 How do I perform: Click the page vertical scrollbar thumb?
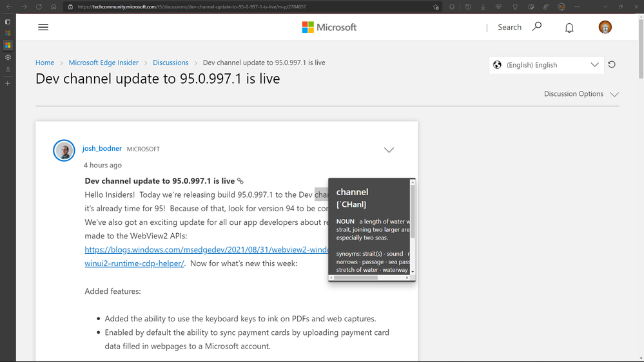coord(641,48)
